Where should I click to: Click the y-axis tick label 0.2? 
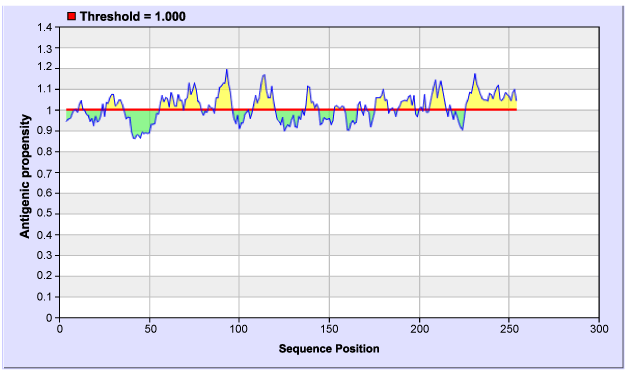pyautogui.click(x=45, y=276)
